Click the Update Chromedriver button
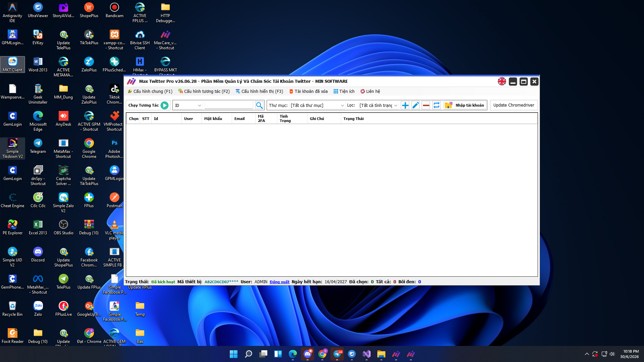The width and height of the screenshot is (644, 362). coord(514,105)
